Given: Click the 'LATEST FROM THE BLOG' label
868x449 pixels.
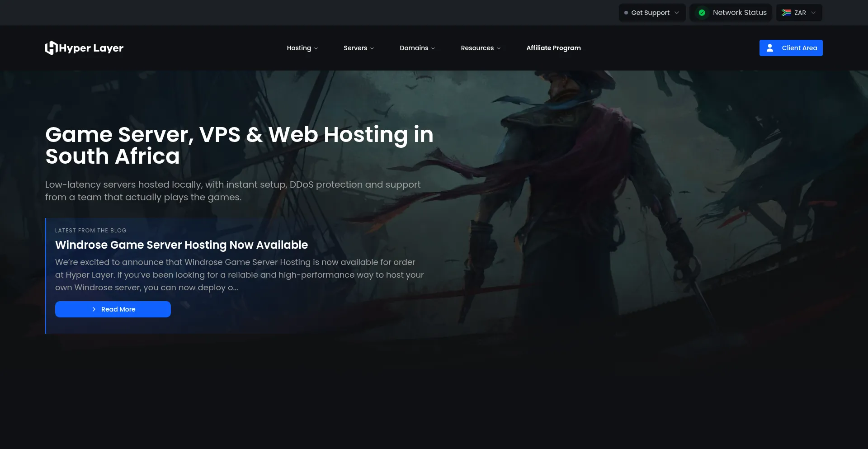Looking at the screenshot, I should pos(91,231).
